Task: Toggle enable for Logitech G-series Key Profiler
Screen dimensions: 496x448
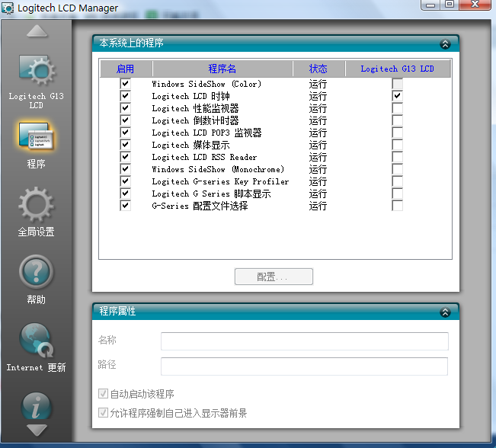Action: click(x=125, y=181)
